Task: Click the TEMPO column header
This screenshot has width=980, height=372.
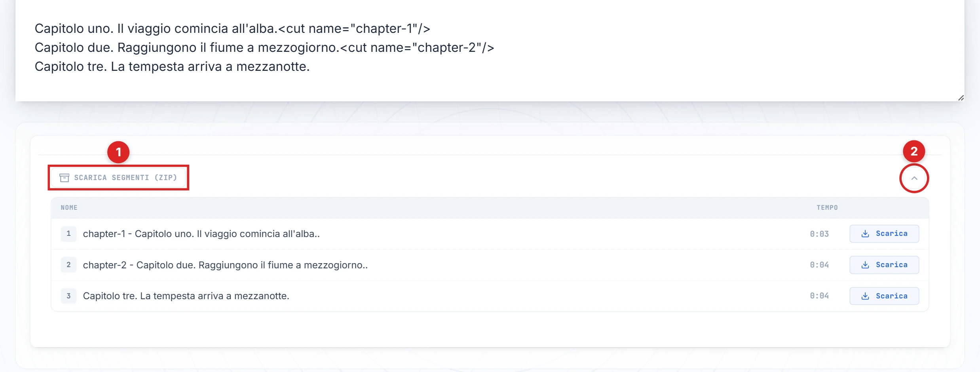Action: pos(827,208)
